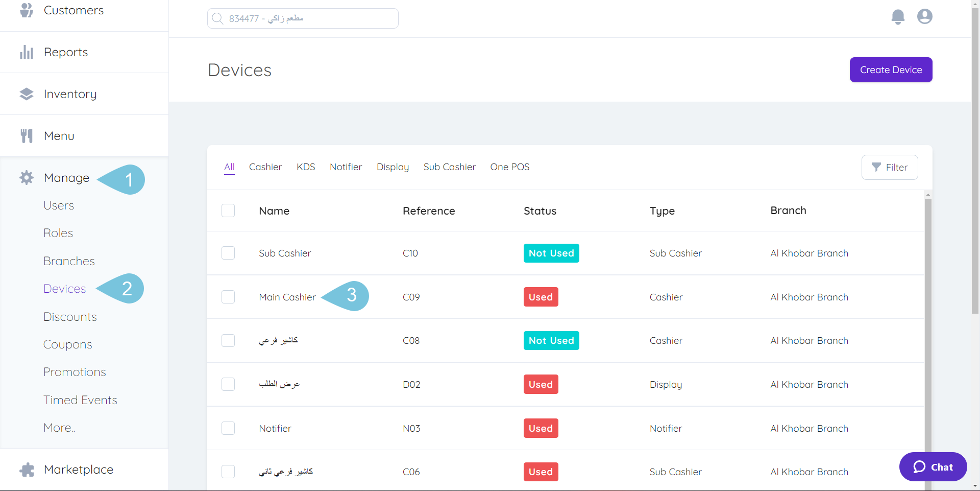Open the Chat widget

click(x=933, y=466)
